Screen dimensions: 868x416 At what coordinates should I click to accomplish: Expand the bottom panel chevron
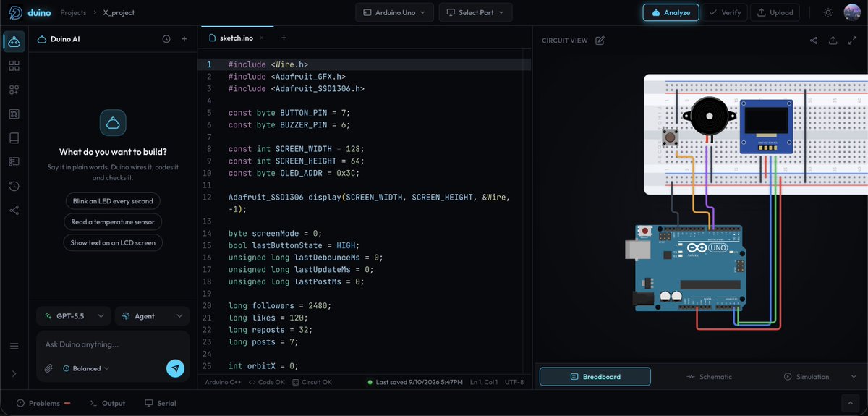point(851,403)
